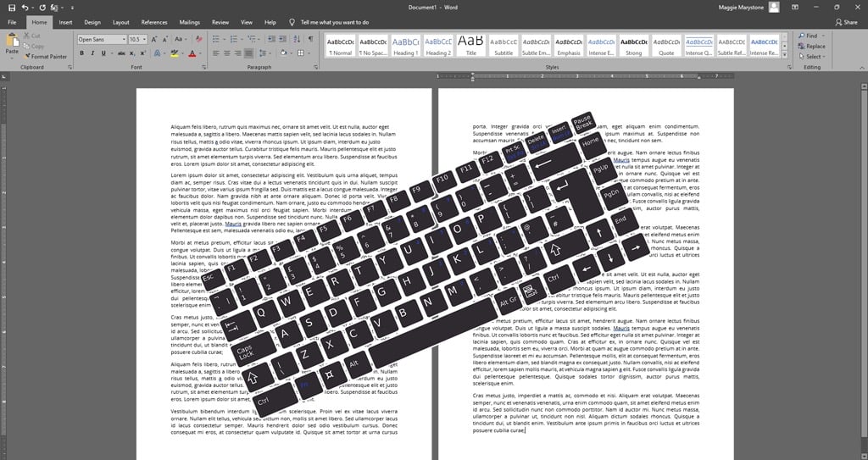
Task: Click the Find button
Action: coord(808,36)
